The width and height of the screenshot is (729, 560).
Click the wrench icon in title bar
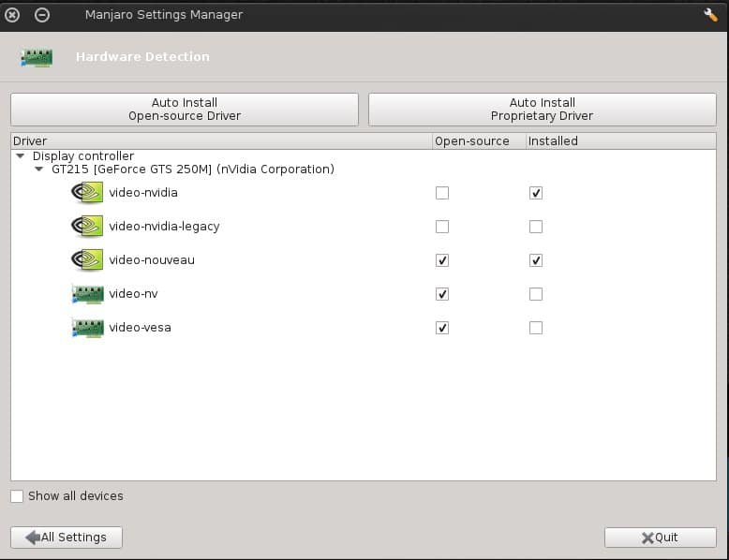(x=710, y=15)
